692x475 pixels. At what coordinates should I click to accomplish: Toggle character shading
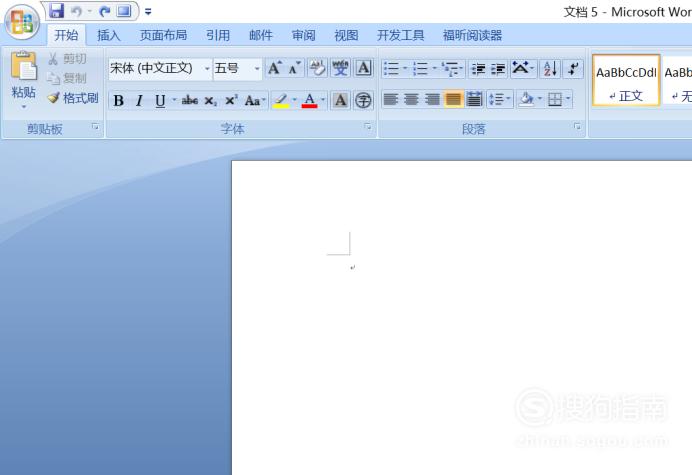click(340, 101)
